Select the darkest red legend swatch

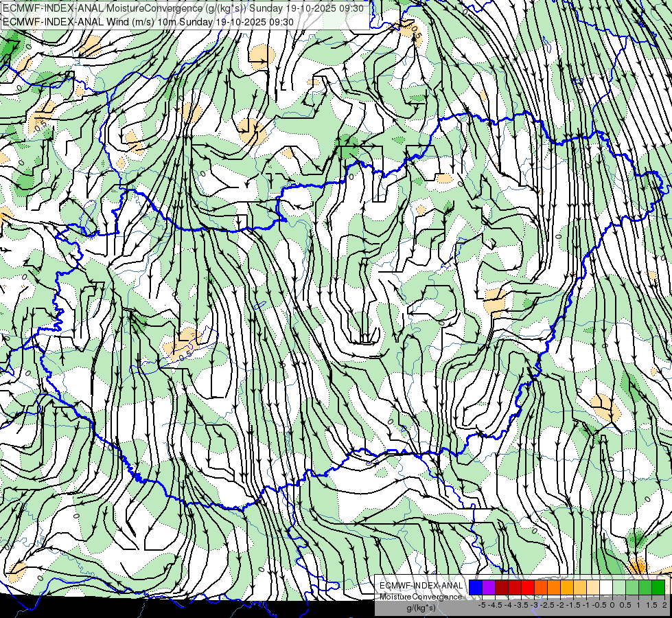(x=502, y=588)
